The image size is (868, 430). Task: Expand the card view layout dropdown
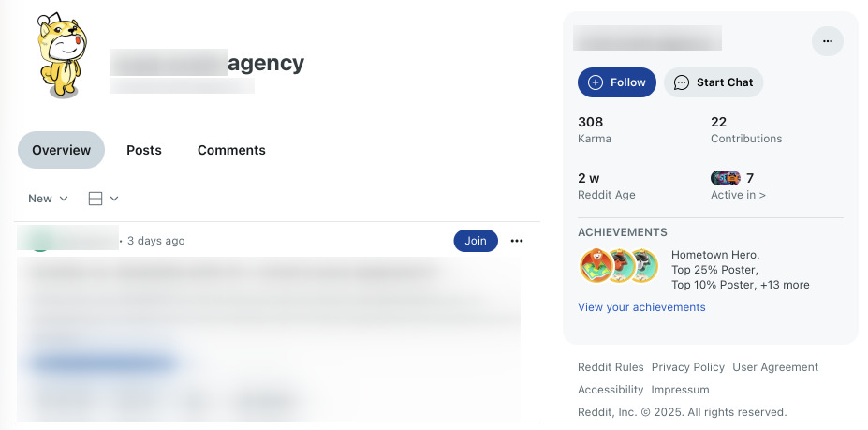pos(103,199)
